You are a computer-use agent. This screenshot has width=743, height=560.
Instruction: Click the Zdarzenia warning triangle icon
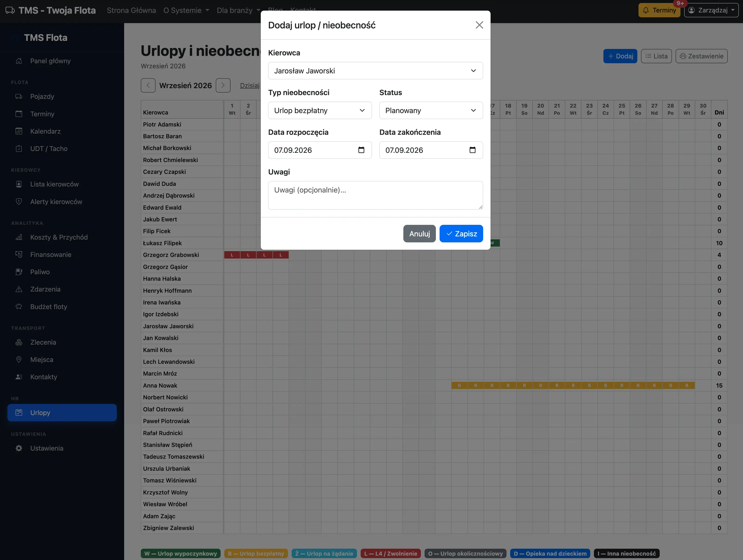(19, 289)
